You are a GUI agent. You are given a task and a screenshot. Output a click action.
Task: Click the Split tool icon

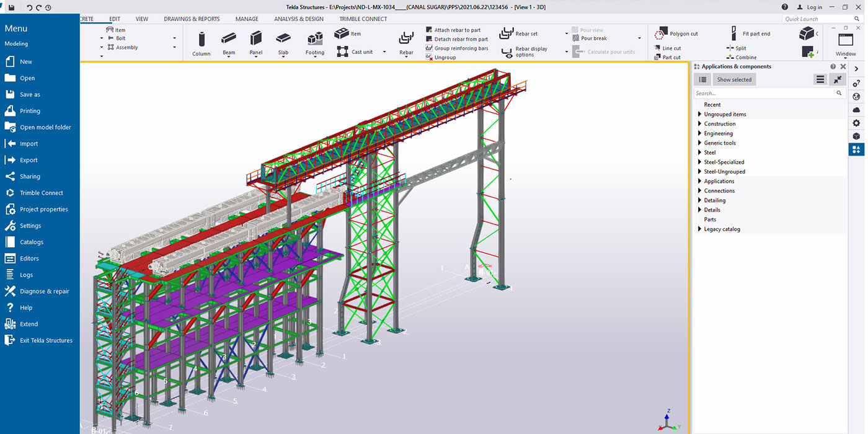point(730,48)
